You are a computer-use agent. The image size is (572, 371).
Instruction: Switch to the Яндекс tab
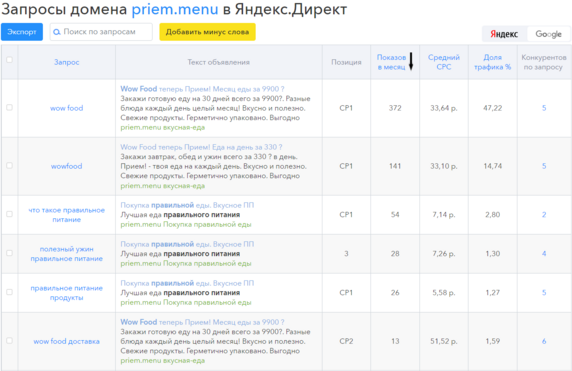click(x=504, y=34)
